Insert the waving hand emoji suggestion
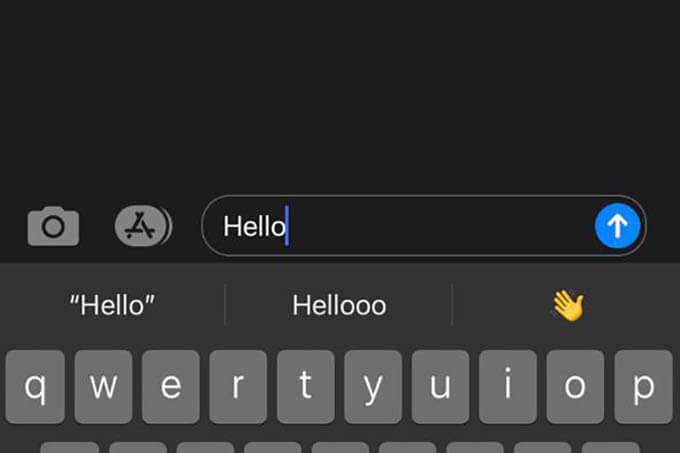680x453 pixels. tap(568, 305)
